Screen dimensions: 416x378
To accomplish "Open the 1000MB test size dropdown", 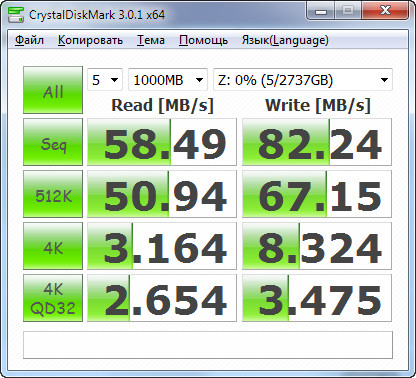I will [x=168, y=80].
